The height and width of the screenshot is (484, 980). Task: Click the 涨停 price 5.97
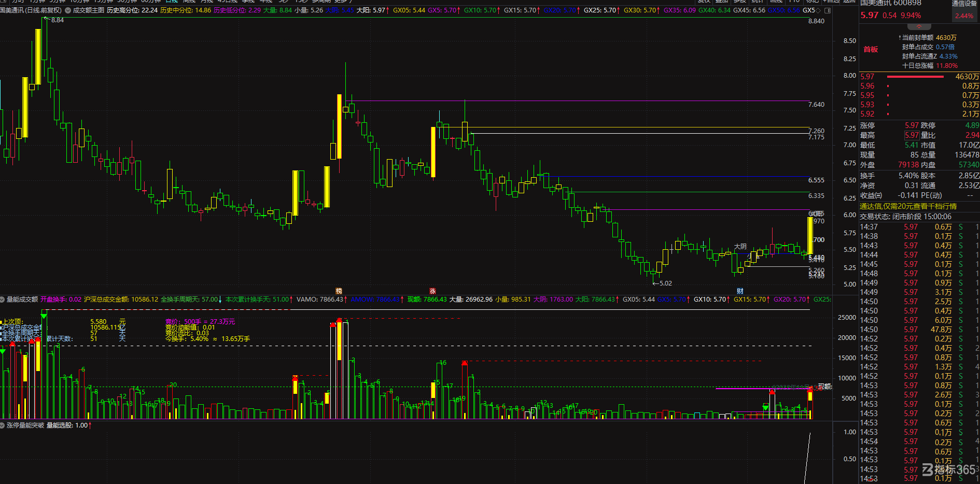pyautogui.click(x=912, y=125)
